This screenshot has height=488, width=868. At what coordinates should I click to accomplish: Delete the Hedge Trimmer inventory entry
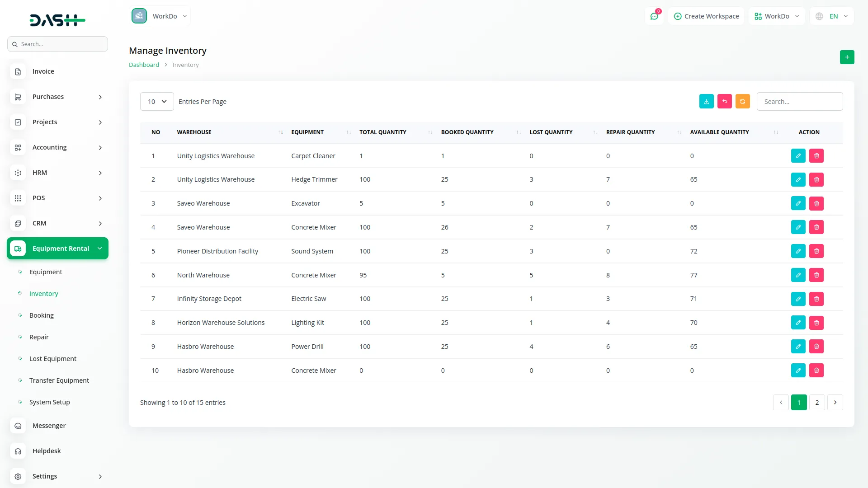(x=816, y=180)
